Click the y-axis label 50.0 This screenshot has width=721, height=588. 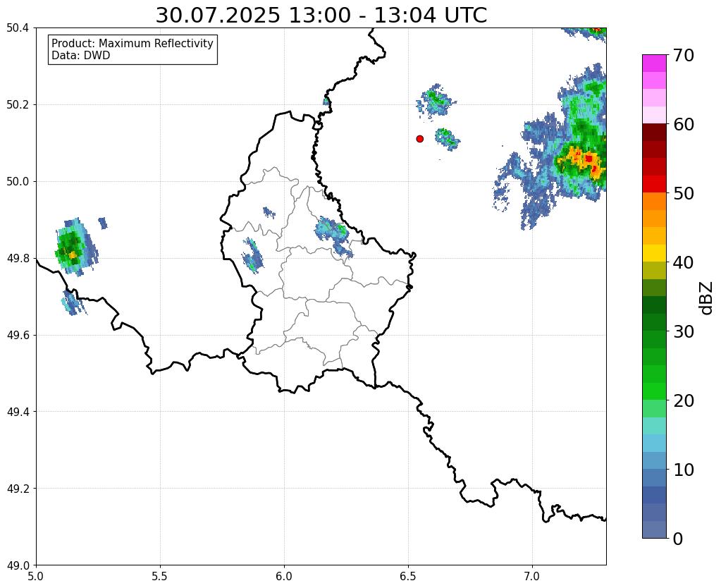click(x=18, y=182)
